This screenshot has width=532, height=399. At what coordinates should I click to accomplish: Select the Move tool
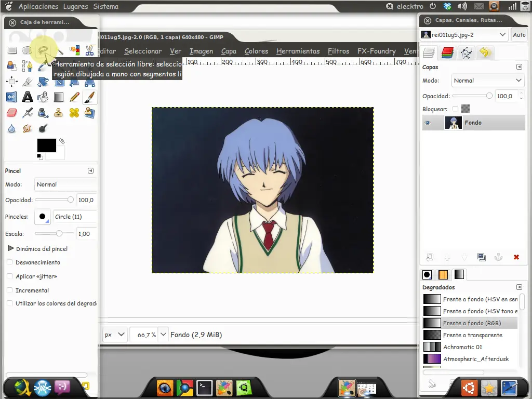(12, 82)
